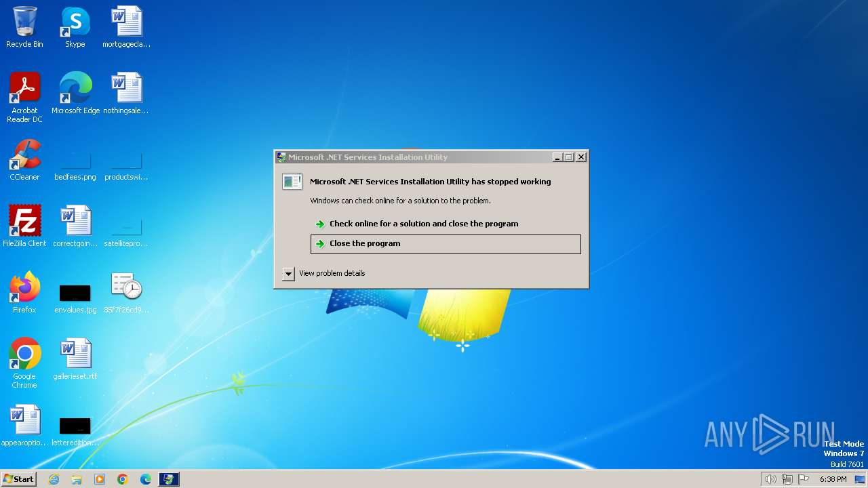Screen dimensions: 868x488
Task: Click the volume speaker tray icon
Action: coord(770,479)
